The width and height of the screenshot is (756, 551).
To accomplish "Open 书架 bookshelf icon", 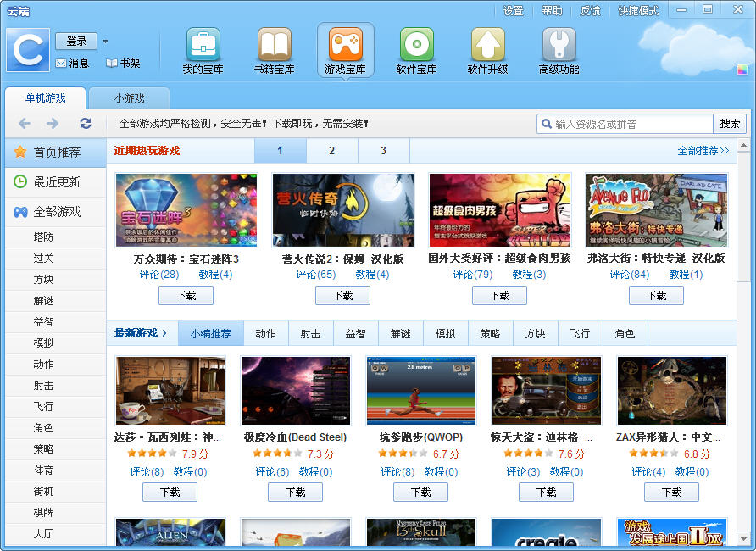I will click(x=112, y=64).
